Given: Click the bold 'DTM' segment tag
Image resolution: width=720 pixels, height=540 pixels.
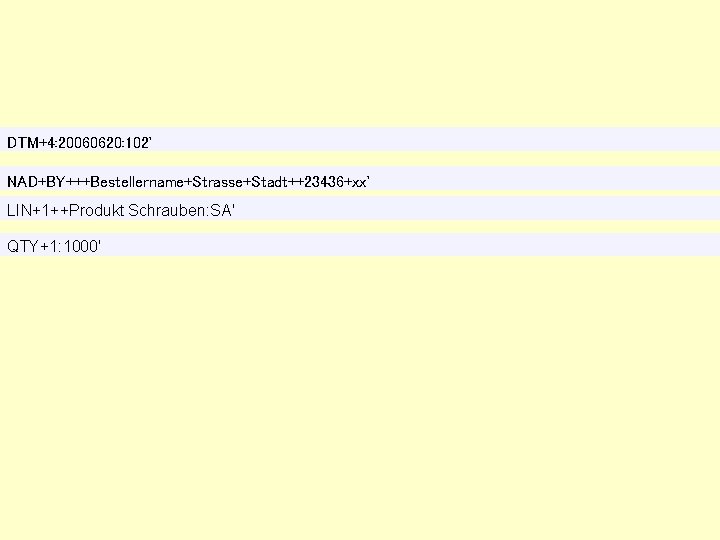Looking at the screenshot, I should (23, 143).
